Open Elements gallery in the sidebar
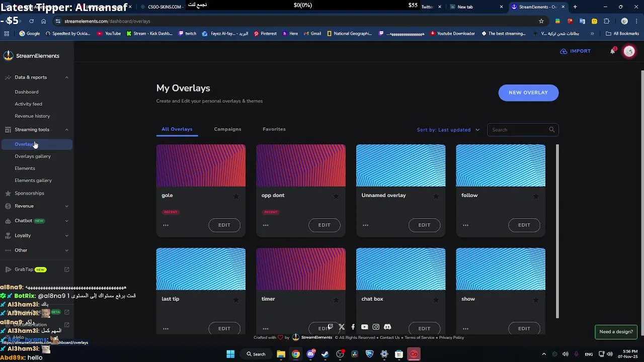 pyautogui.click(x=33, y=180)
